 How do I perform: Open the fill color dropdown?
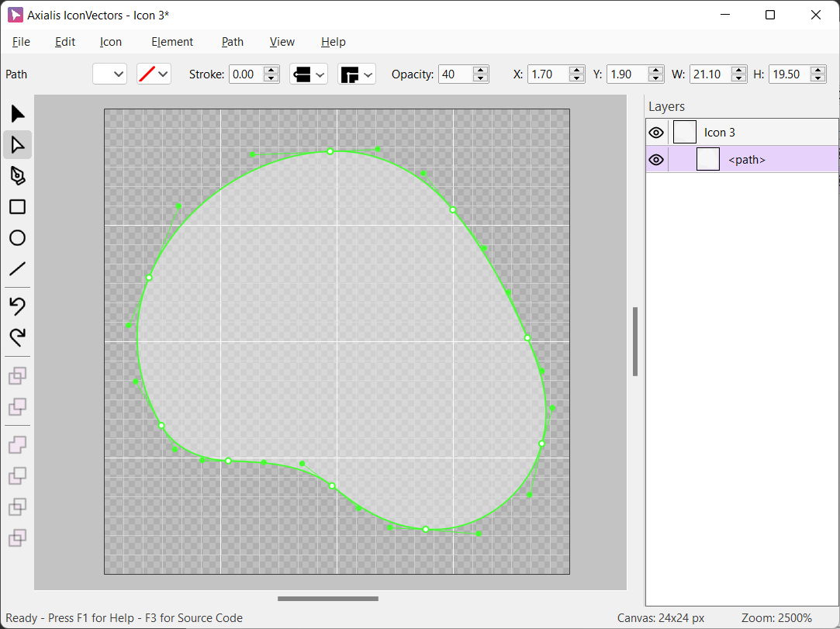(x=109, y=74)
